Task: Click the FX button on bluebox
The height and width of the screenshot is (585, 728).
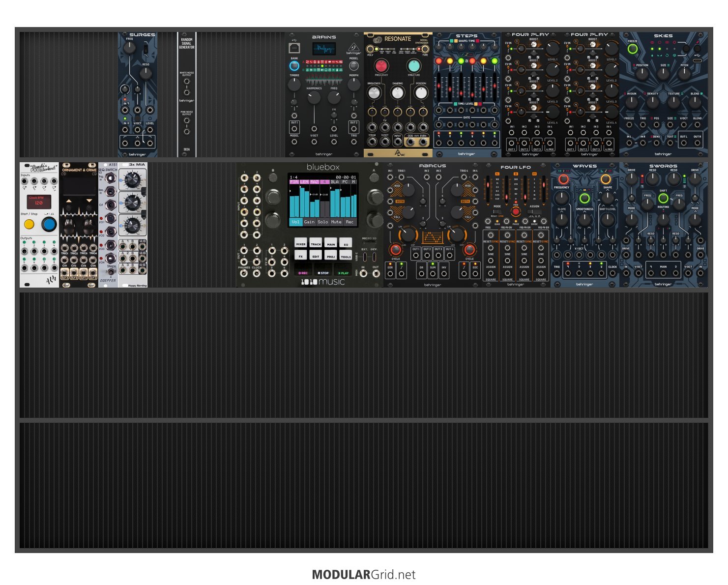Action: tap(301, 256)
